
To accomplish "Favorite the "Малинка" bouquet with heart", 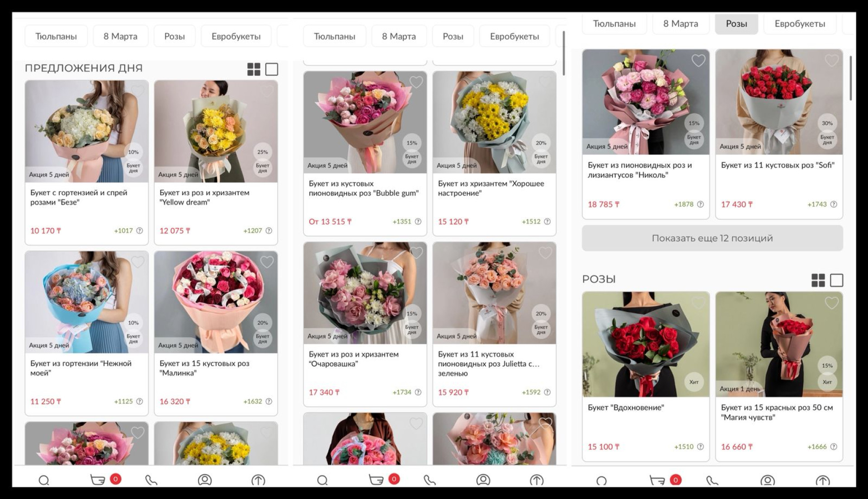I will click(x=267, y=262).
